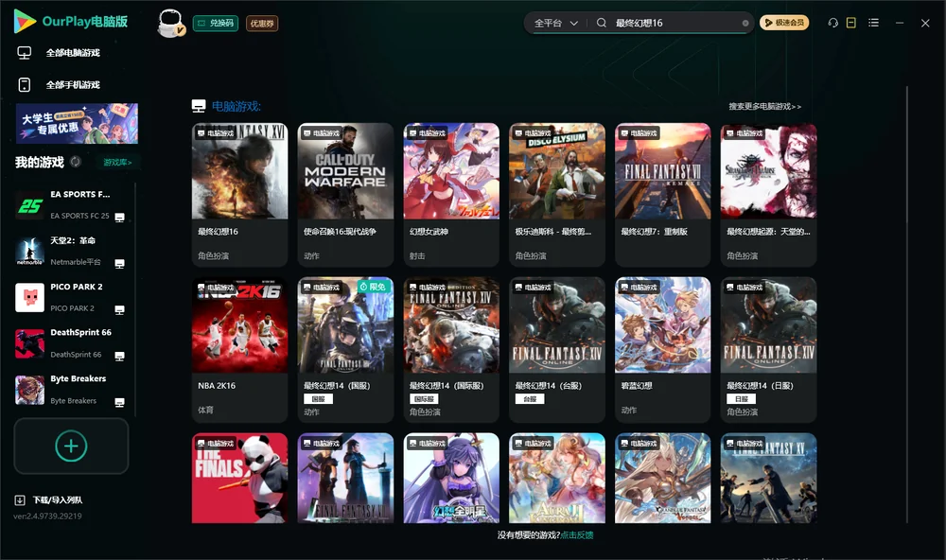Open the 碧蓝幻想 game card
946x560 pixels.
pyautogui.click(x=662, y=349)
